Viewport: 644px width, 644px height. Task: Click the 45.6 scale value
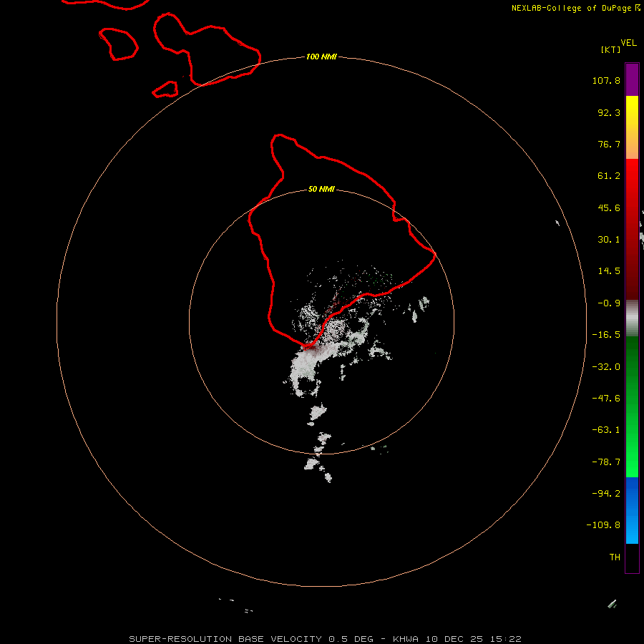pyautogui.click(x=609, y=208)
